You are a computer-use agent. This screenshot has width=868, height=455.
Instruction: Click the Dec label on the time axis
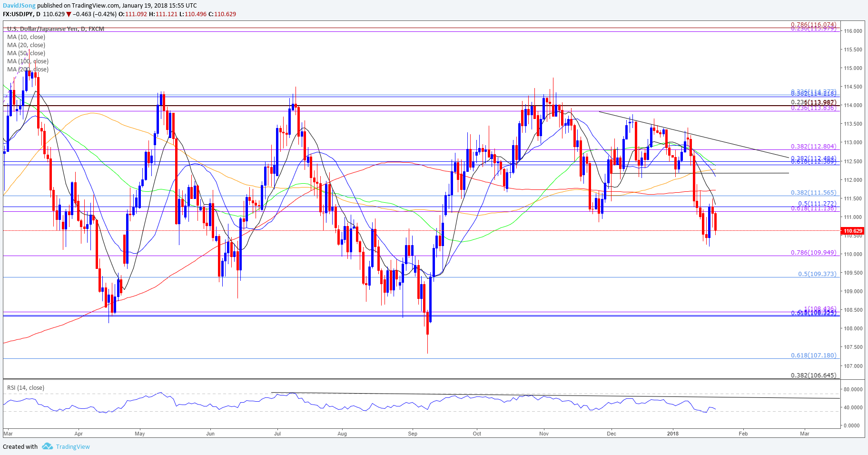pos(612,434)
